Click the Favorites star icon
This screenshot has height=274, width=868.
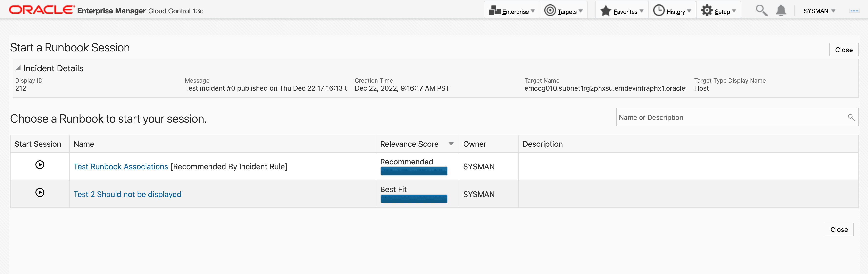tap(606, 10)
